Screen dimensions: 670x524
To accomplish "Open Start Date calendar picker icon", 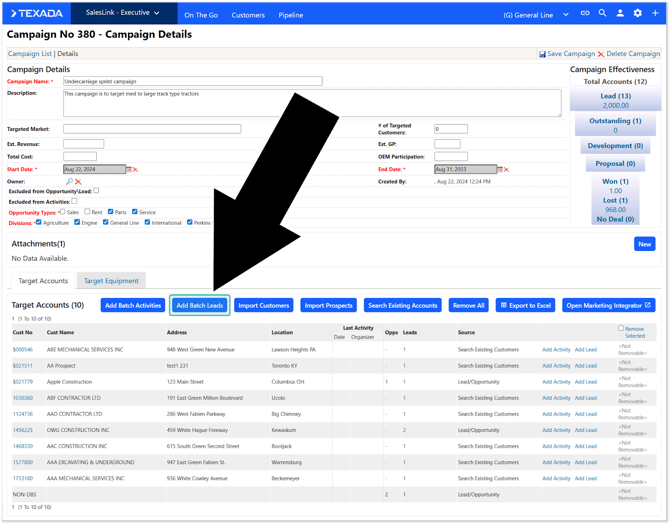I will coord(130,170).
